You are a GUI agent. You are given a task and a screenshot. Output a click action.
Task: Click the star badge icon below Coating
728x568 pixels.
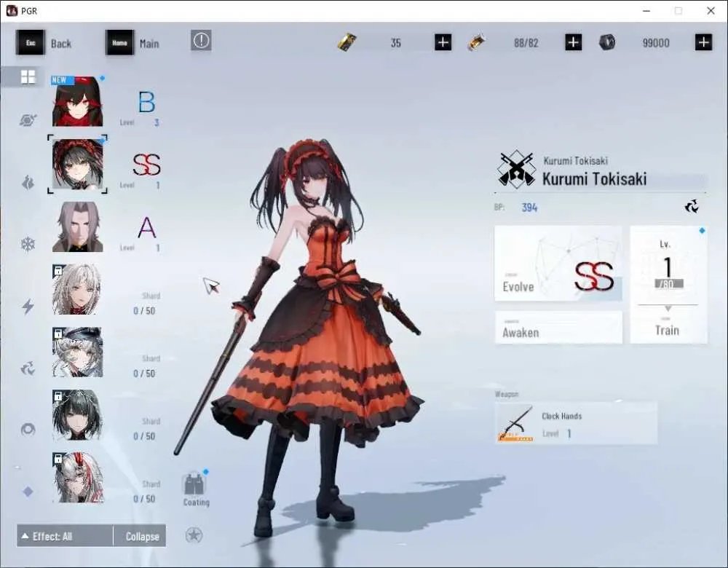(x=194, y=535)
